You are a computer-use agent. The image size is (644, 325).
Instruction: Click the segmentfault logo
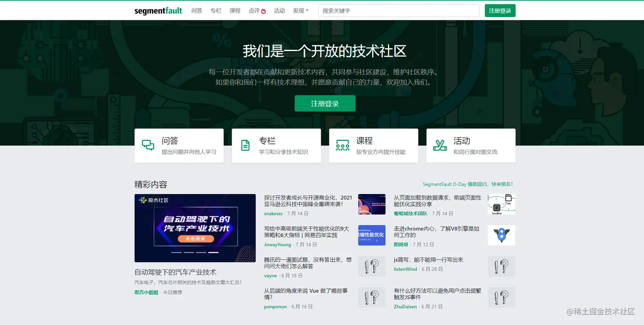[158, 11]
